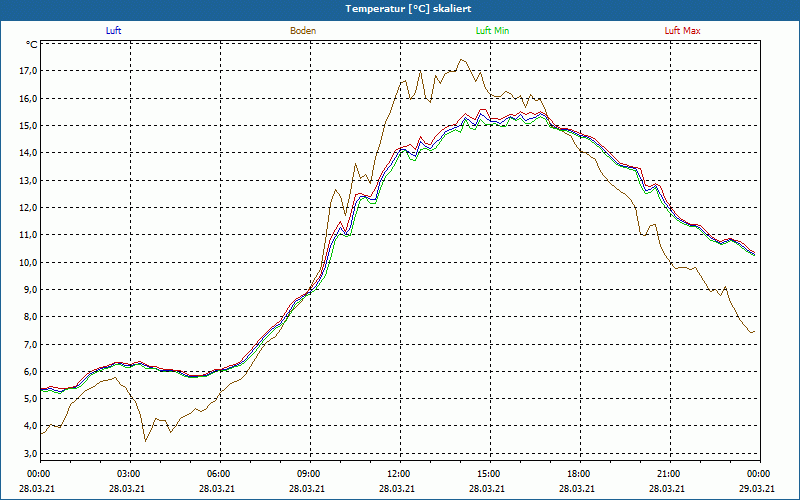This screenshot has height=500, width=800.
Task: Click the '6,0' y-axis value
Action: [x=31, y=371]
